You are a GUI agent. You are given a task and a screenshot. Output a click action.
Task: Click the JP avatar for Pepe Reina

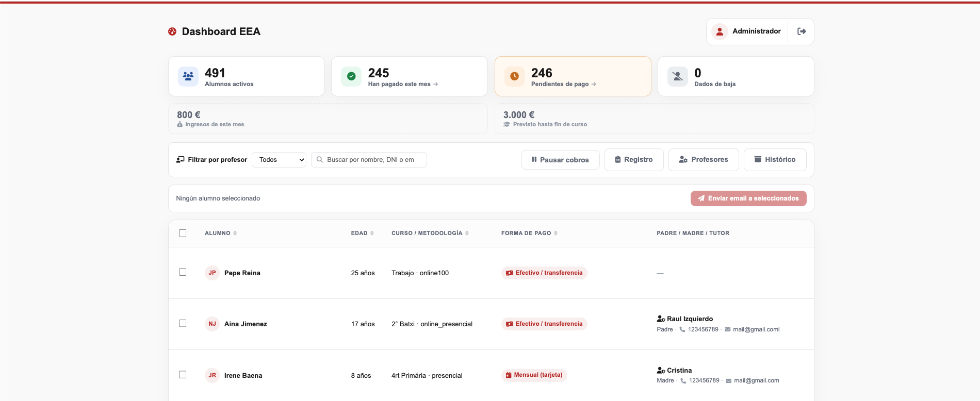click(x=212, y=273)
